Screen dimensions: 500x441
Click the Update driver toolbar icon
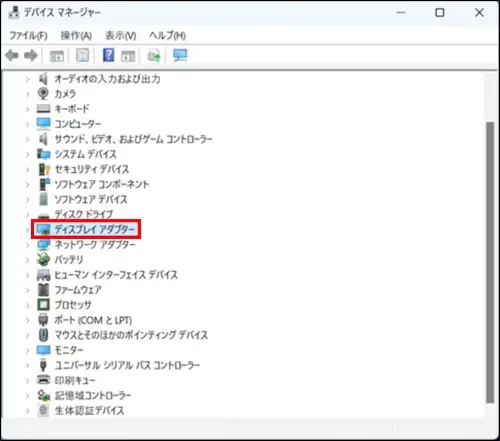(x=154, y=56)
